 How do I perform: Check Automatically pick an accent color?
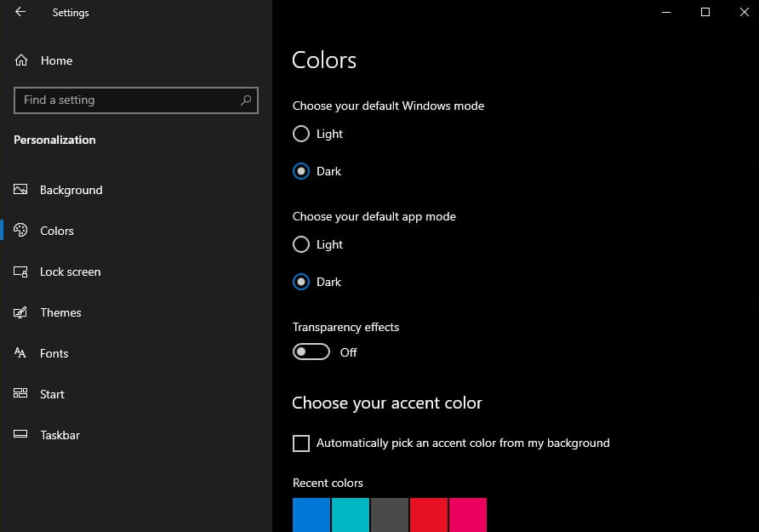(x=301, y=443)
